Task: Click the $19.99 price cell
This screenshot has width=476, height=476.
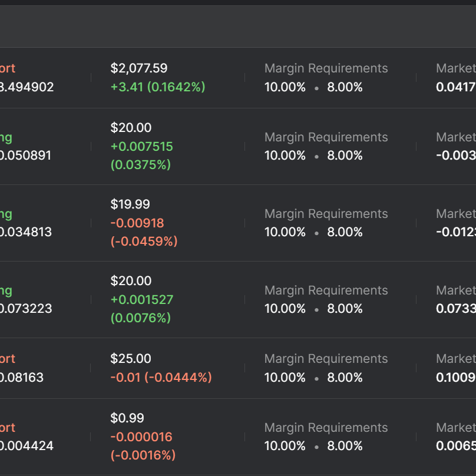Action: [130, 204]
